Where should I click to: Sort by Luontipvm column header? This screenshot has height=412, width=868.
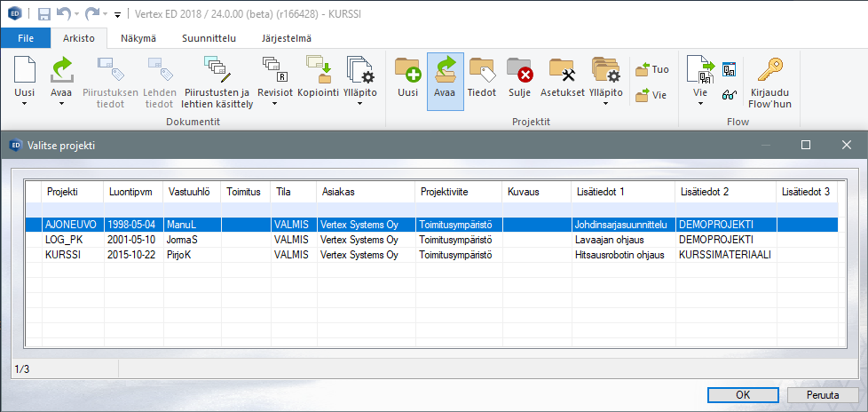tap(133, 191)
